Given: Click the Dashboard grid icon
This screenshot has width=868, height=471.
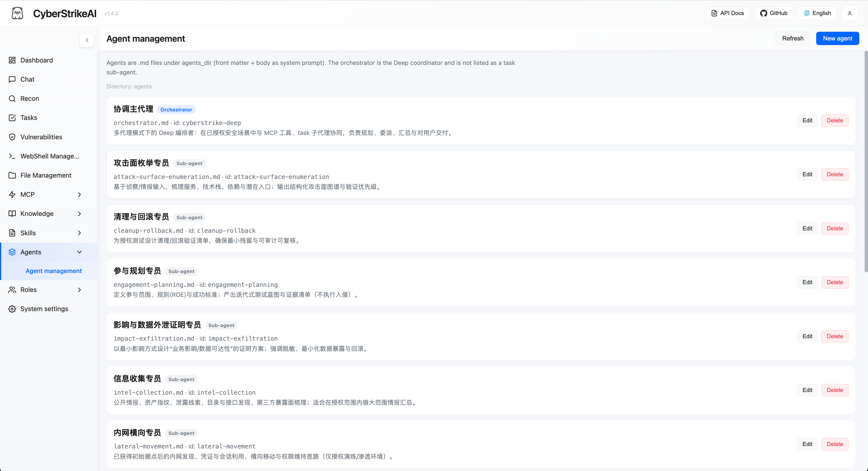Looking at the screenshot, I should pyautogui.click(x=12, y=60).
